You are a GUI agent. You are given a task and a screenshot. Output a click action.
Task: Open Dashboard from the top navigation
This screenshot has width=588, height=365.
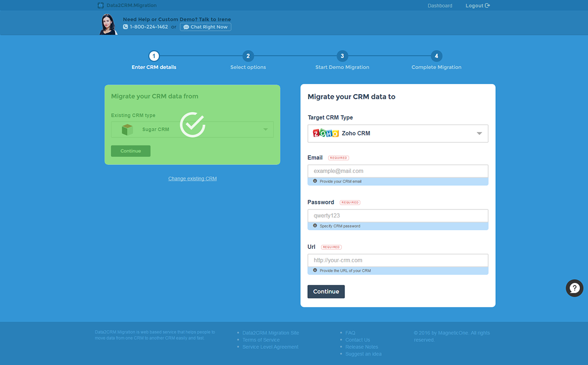point(440,6)
